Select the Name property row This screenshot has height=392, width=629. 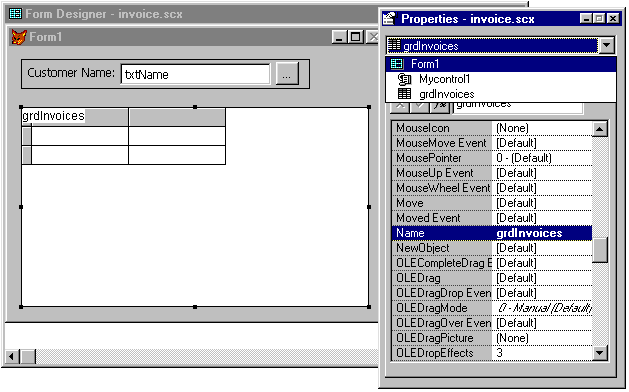click(x=491, y=233)
